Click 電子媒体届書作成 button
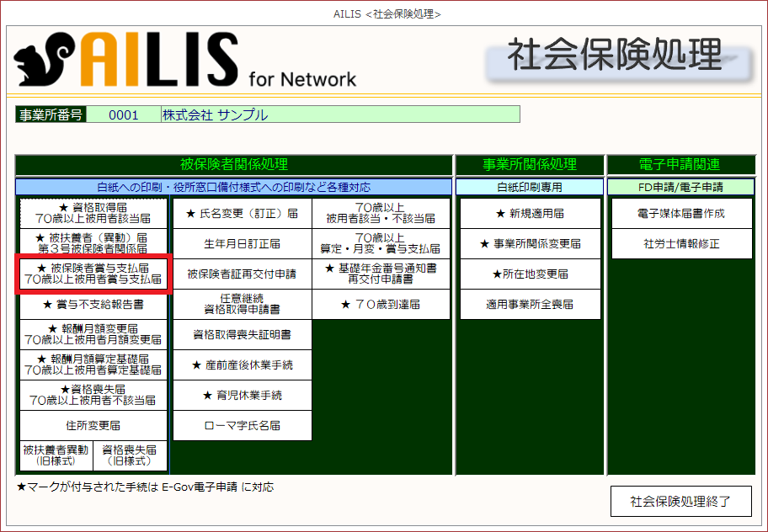The image size is (768, 532). click(x=681, y=214)
